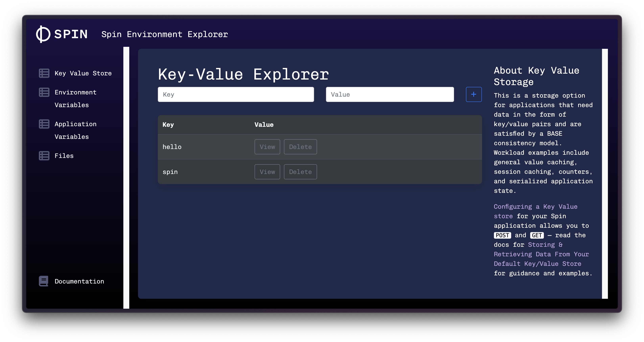Screen dimensions: 644x342
Task: Click the Application Variables sidebar icon
Action: [x=44, y=124]
